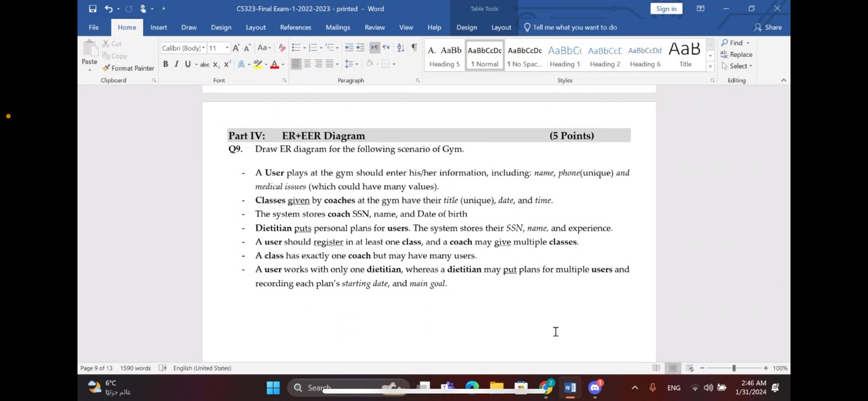Click the Sign in button

click(x=666, y=9)
